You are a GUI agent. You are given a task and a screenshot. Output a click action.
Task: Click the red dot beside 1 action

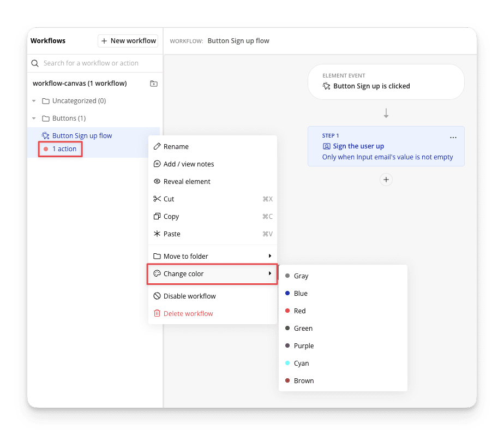[46, 149]
